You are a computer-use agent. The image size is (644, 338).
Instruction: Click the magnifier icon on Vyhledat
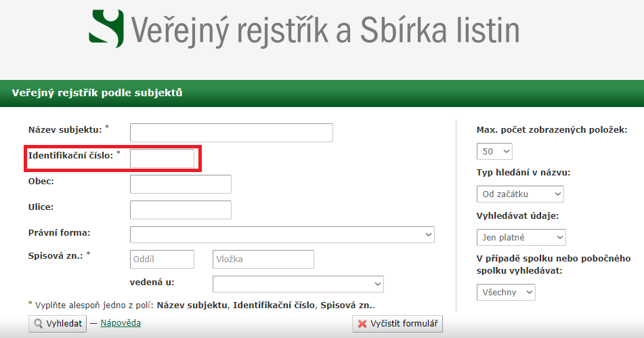[x=38, y=324]
